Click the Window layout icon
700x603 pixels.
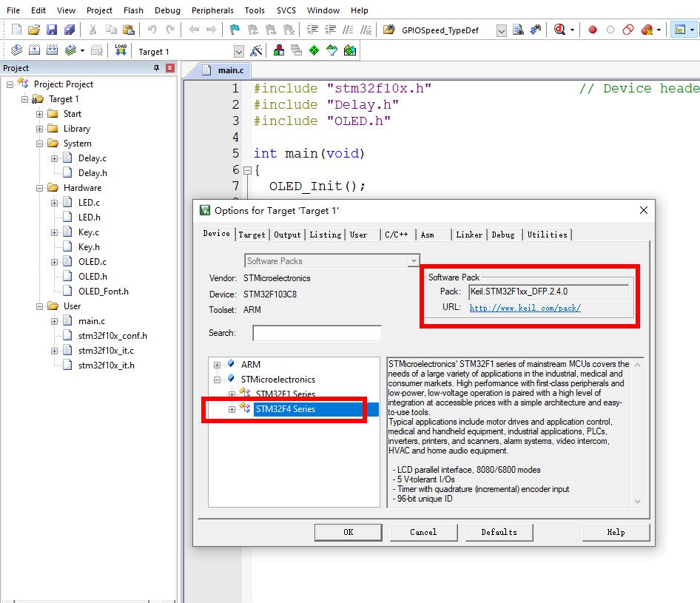coord(680,30)
